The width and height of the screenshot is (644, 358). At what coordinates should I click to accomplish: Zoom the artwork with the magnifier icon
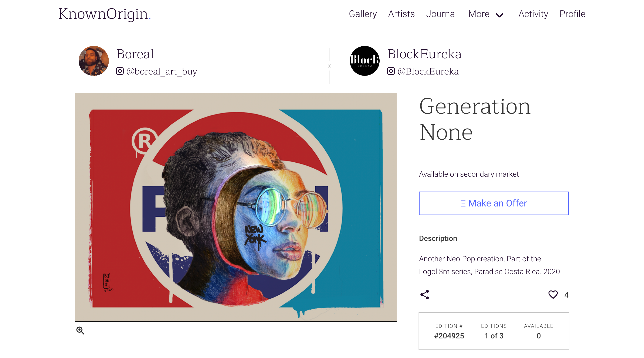click(80, 331)
